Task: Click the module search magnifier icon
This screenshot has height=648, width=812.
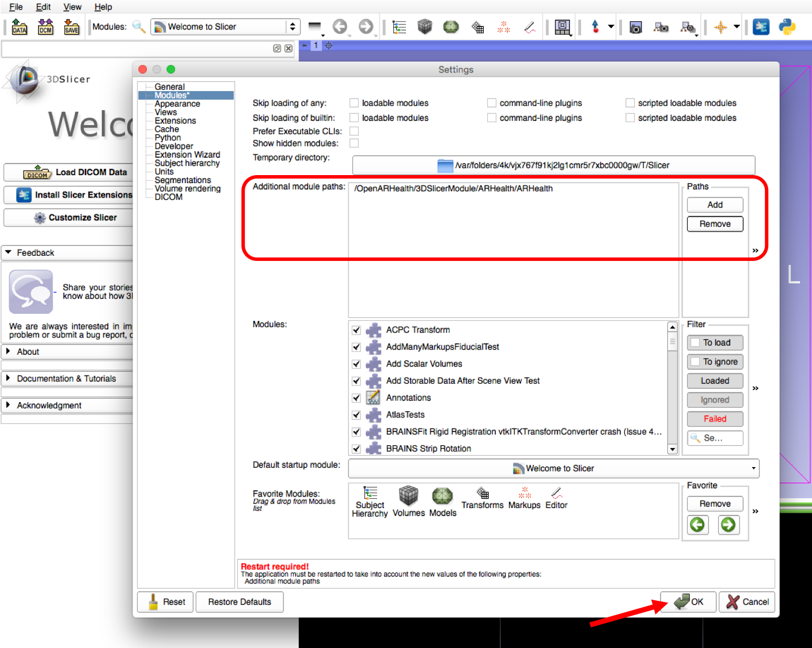Action: click(139, 26)
